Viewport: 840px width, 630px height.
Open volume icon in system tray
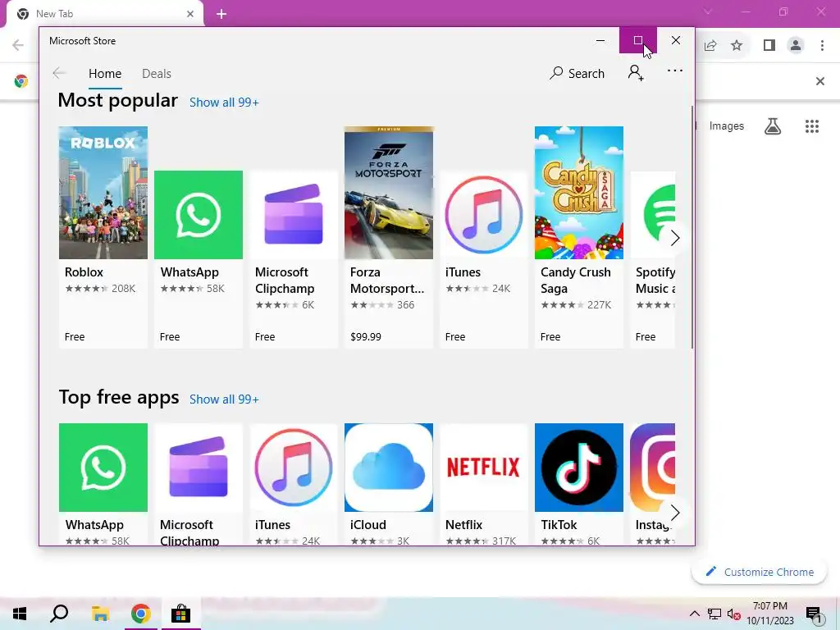pos(733,614)
